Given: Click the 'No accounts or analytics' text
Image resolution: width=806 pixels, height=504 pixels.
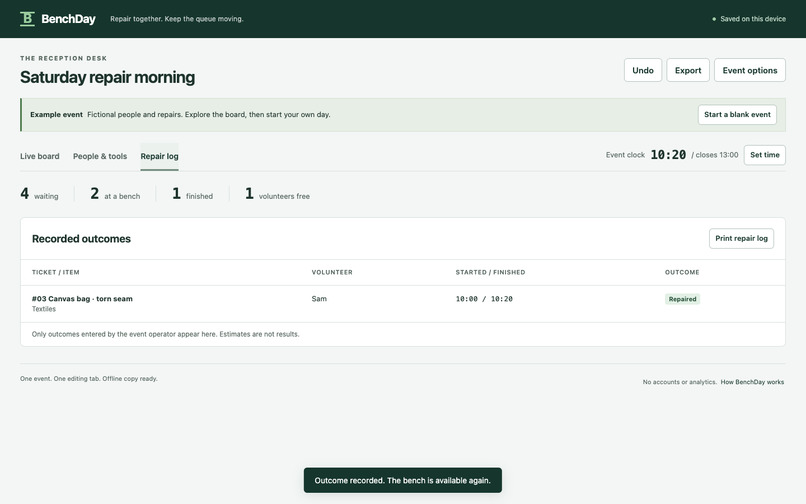Looking at the screenshot, I should [680, 382].
